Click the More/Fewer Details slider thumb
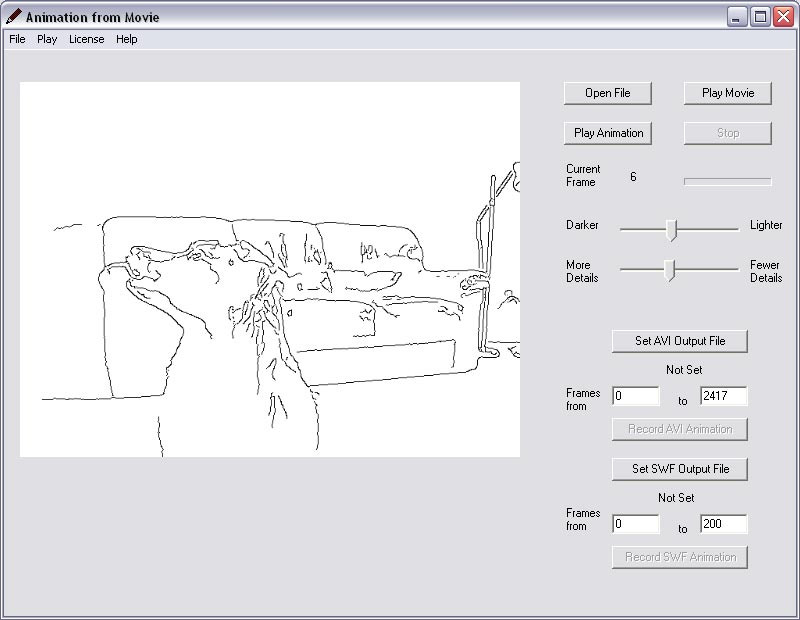This screenshot has width=800, height=620. 669,270
